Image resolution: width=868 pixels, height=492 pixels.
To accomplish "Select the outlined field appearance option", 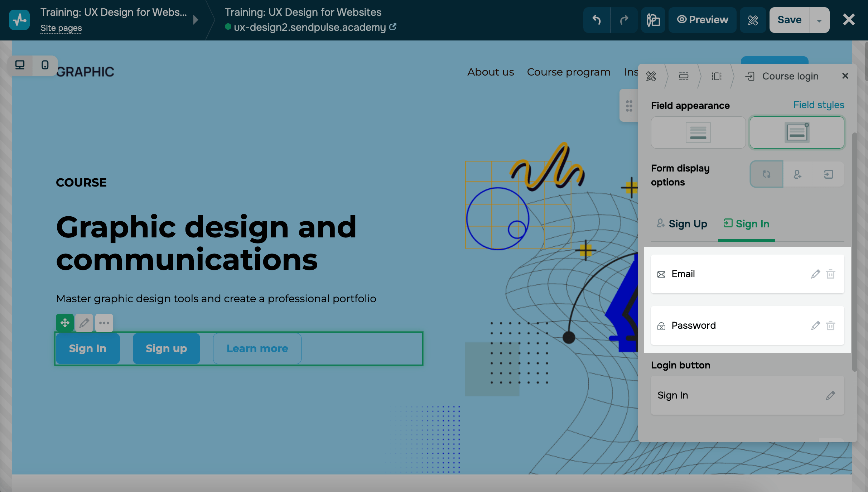I will pyautogui.click(x=797, y=132).
